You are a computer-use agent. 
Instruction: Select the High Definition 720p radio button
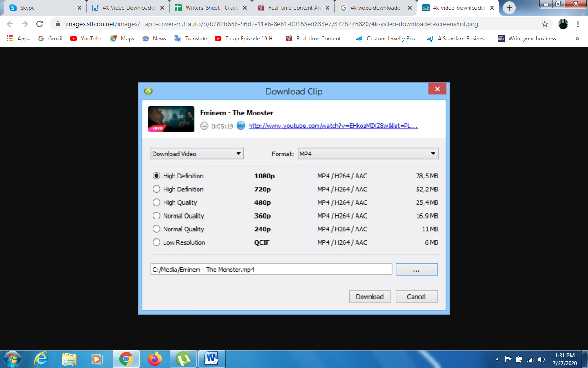pyautogui.click(x=157, y=189)
